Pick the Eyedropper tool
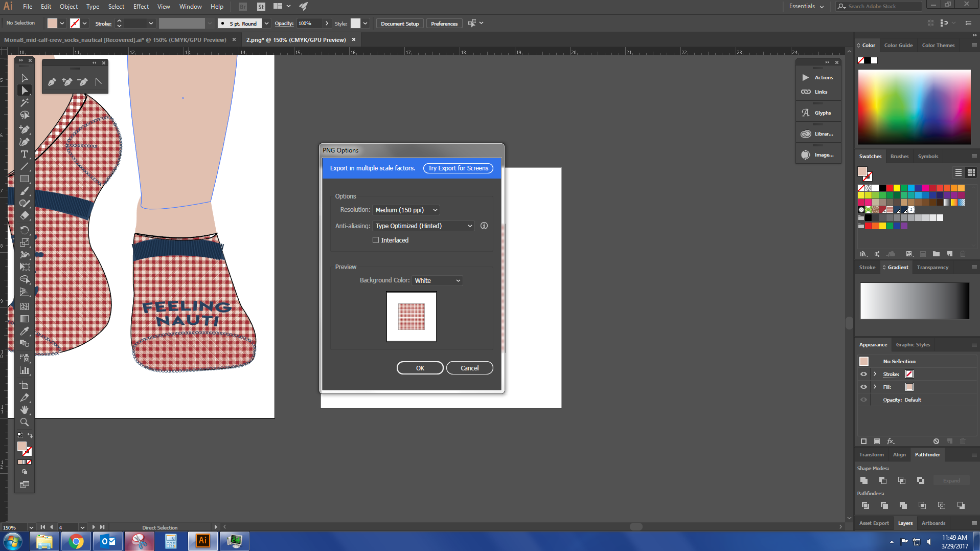The image size is (980, 551). (x=24, y=331)
